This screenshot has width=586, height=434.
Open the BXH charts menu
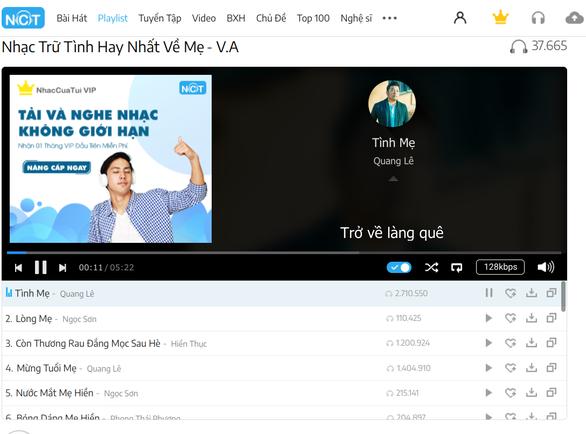pos(236,18)
